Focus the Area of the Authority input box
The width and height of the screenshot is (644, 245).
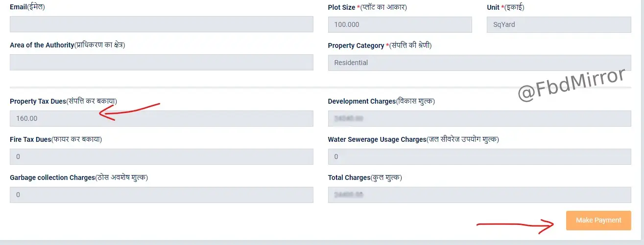coord(161,63)
